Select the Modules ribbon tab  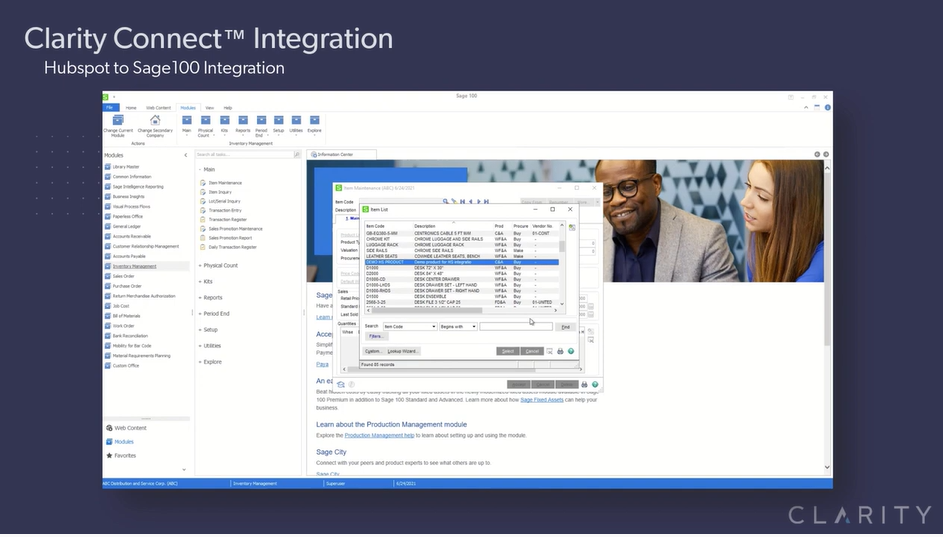(188, 108)
